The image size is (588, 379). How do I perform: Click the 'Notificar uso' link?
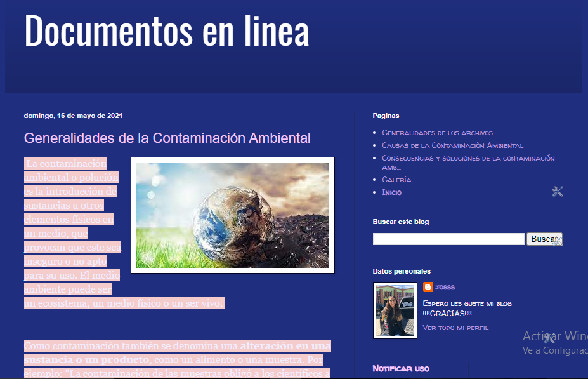(400, 369)
